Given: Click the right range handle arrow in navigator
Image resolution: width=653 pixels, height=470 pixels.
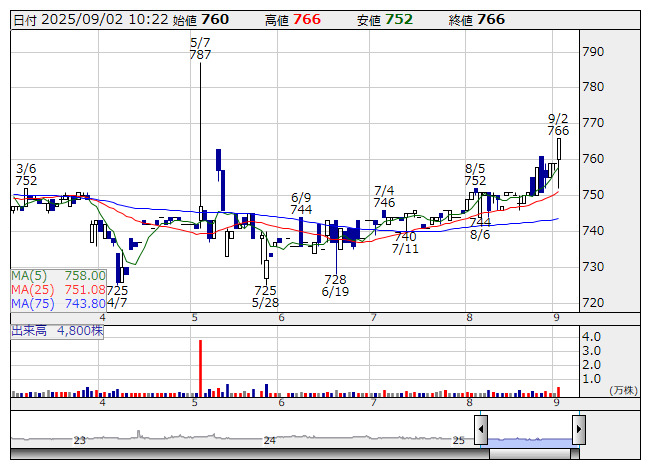Looking at the screenshot, I should point(578,430).
